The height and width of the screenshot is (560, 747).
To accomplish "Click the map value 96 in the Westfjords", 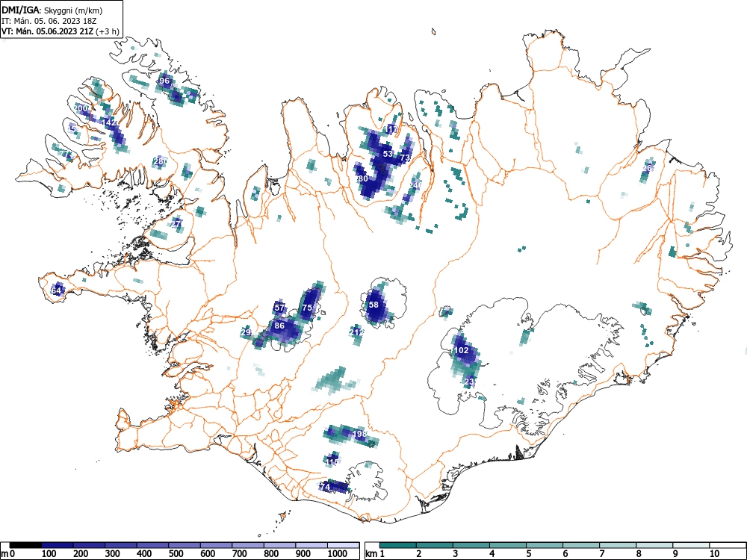I will 164,81.
